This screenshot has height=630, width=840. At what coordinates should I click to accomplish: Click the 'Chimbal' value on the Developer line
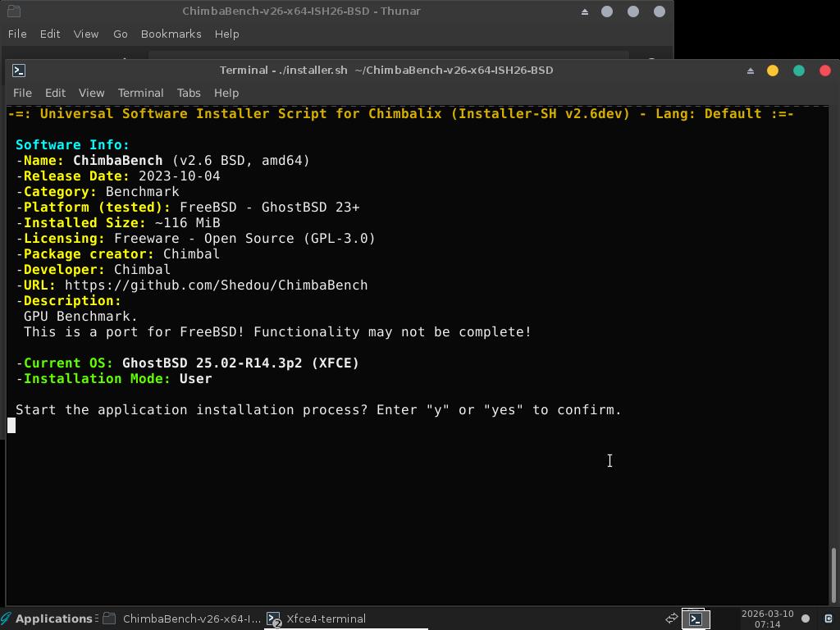pyautogui.click(x=143, y=269)
